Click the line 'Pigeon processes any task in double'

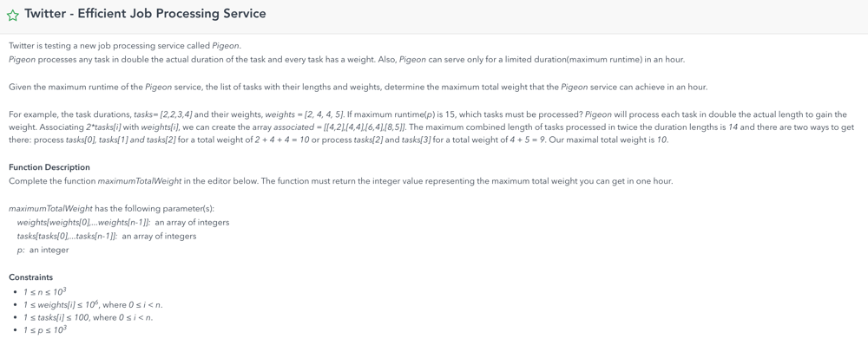pos(346,59)
